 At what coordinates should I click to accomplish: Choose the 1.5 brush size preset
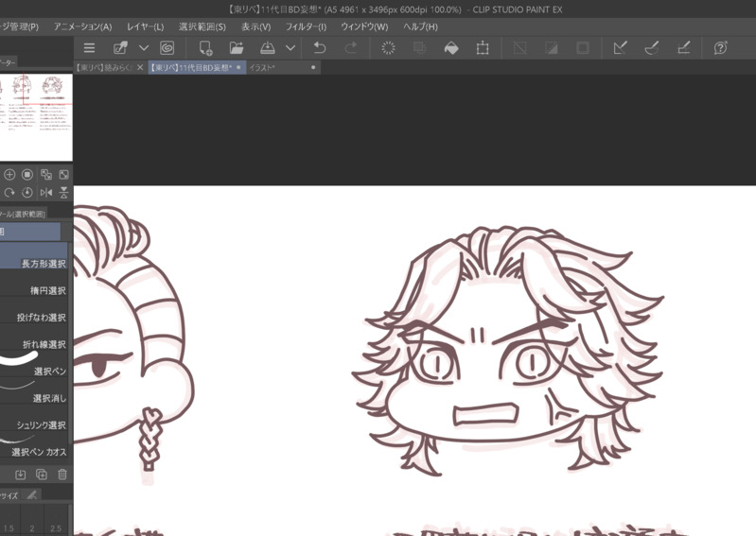9,520
